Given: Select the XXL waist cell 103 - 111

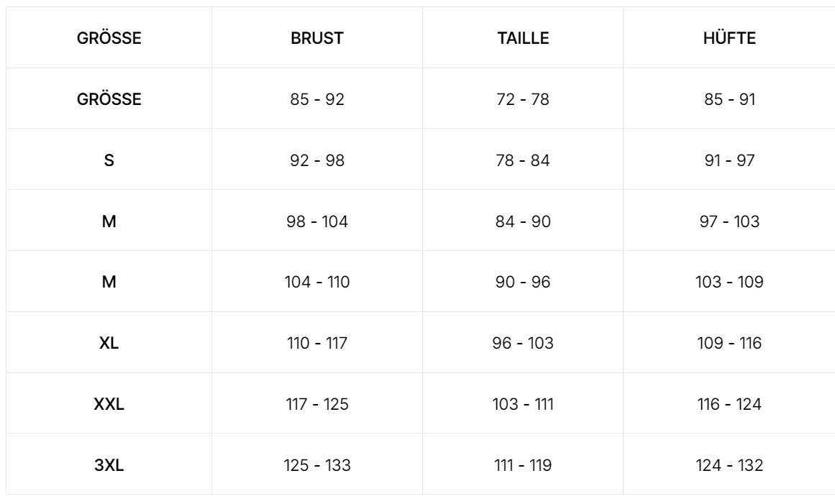Looking at the screenshot, I should 523,405.
